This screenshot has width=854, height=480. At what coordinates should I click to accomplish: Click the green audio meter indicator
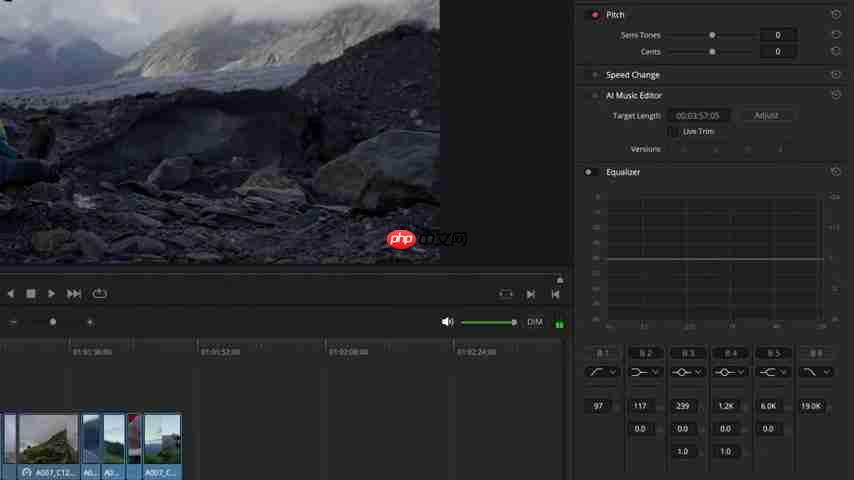(559, 324)
